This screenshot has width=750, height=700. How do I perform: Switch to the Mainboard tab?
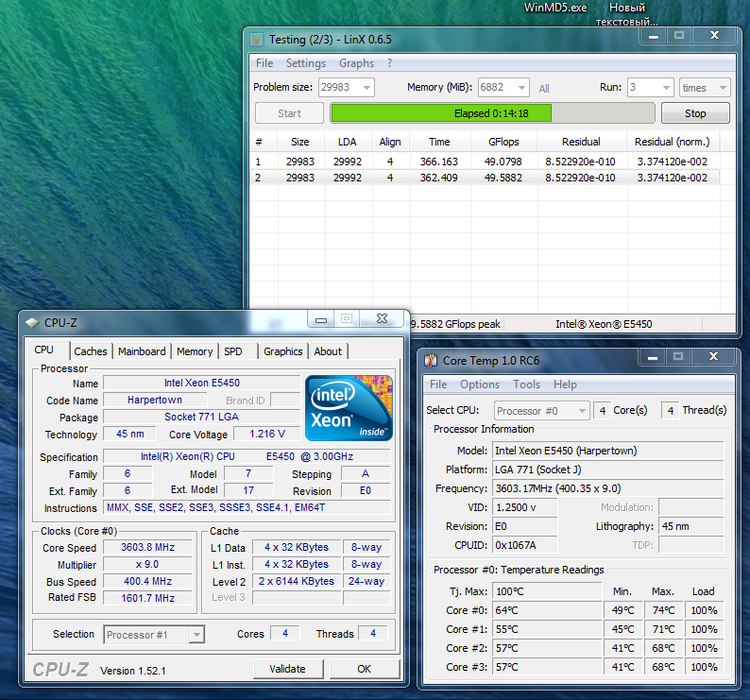pyautogui.click(x=142, y=351)
